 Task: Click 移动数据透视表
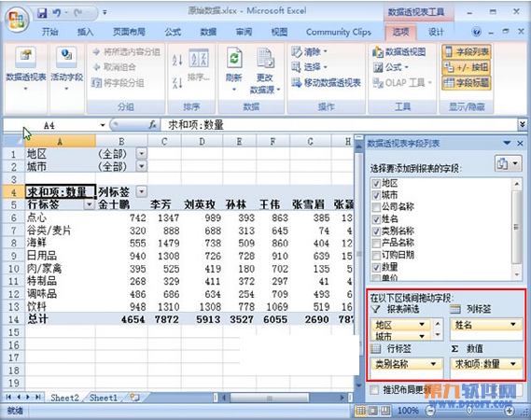[x=326, y=82]
